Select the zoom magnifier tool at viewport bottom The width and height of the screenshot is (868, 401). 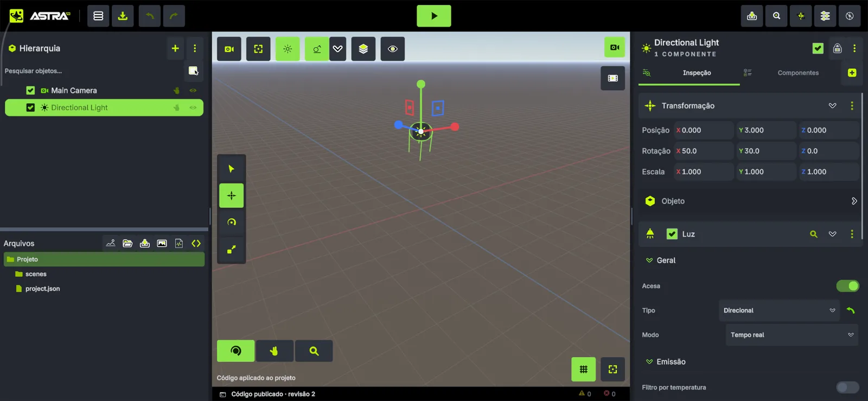[314, 351]
